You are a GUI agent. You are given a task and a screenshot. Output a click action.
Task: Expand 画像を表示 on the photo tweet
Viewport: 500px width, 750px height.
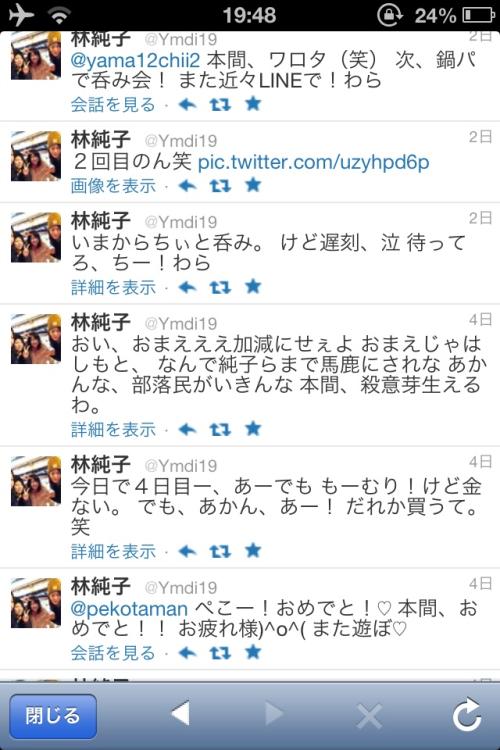(x=113, y=186)
